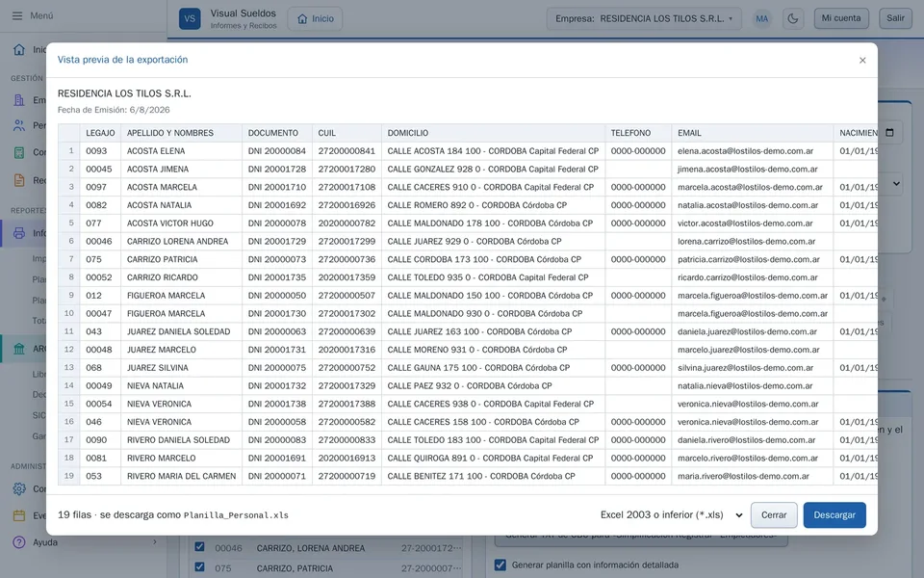Screen dimensions: 924x578
Task: Click address CALLE CACERES 158 100 cell
Action: tap(493, 422)
